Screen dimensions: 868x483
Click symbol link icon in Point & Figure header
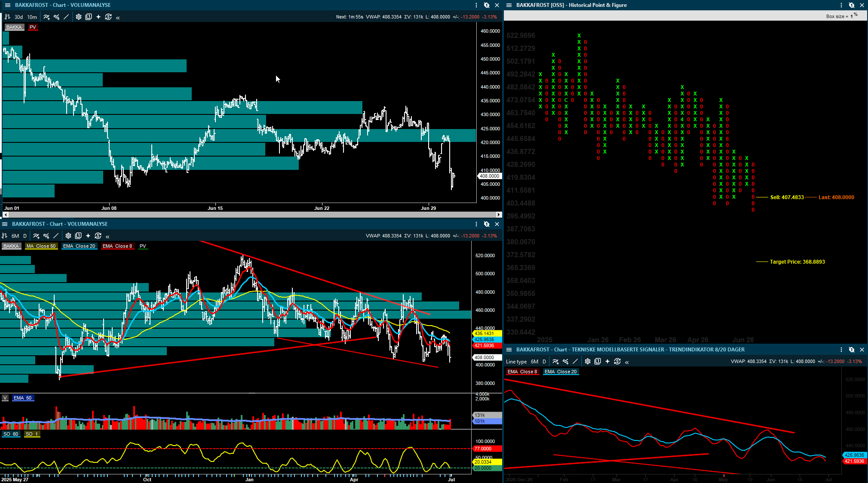(852, 5)
